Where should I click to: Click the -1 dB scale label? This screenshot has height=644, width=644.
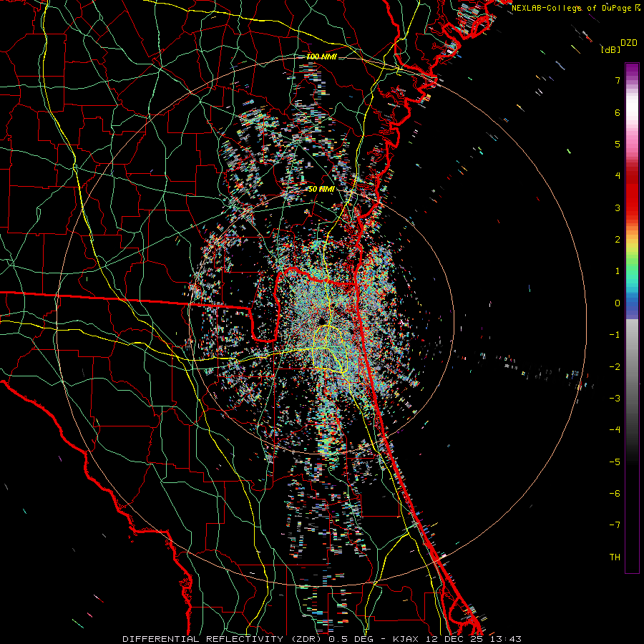(x=615, y=335)
